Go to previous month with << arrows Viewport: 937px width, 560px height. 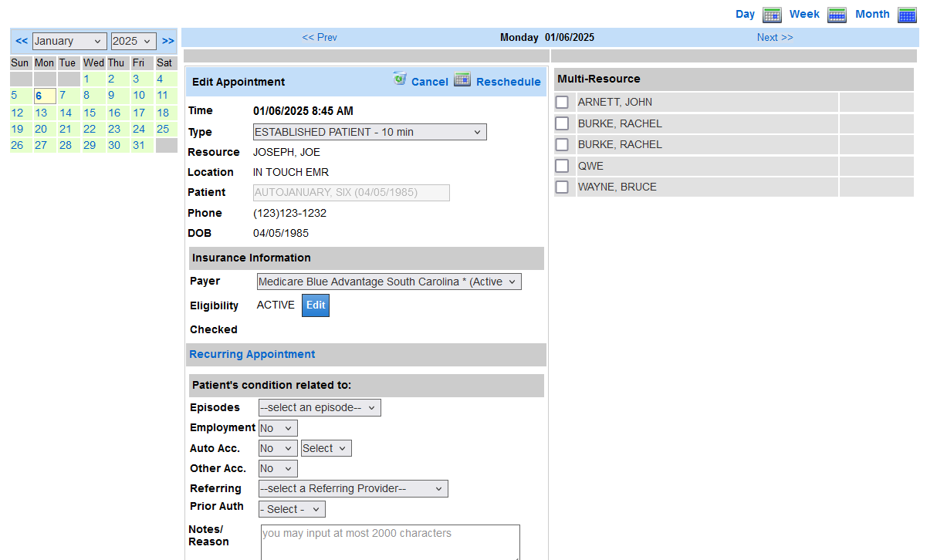(x=22, y=41)
